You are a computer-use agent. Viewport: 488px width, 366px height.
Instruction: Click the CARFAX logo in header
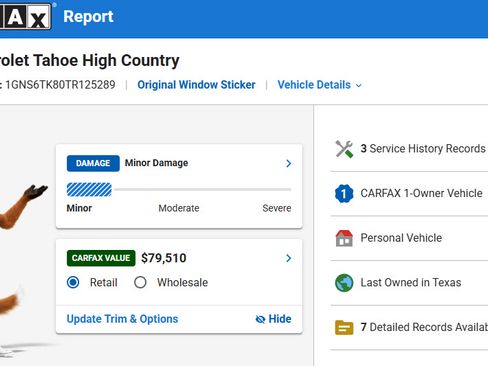[x=26, y=16]
